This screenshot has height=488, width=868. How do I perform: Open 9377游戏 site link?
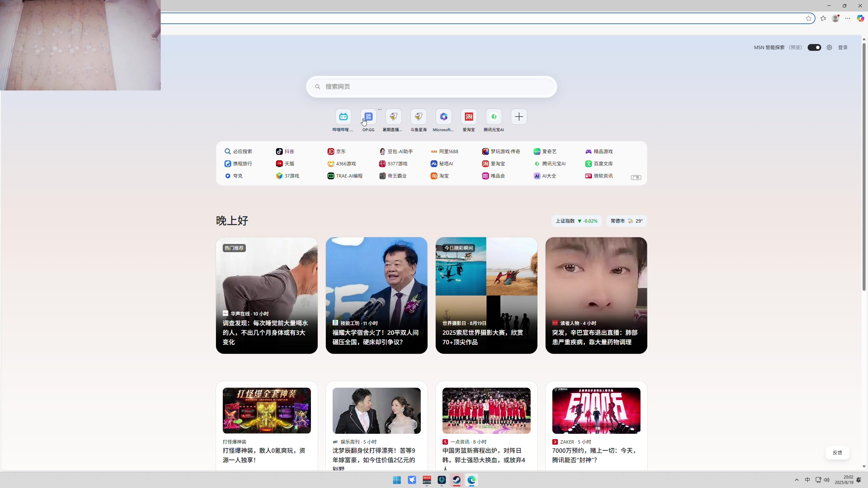[x=393, y=164]
